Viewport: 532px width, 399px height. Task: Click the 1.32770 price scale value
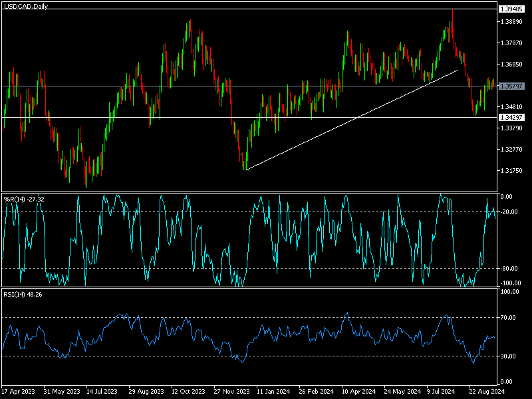(511, 149)
